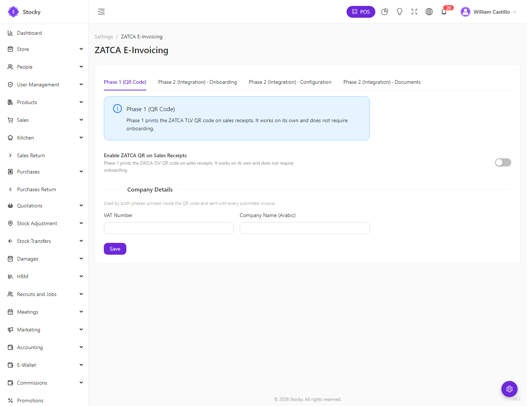Toggle fullscreen mode icon
Screen dimensions: 532x406
point(414,12)
